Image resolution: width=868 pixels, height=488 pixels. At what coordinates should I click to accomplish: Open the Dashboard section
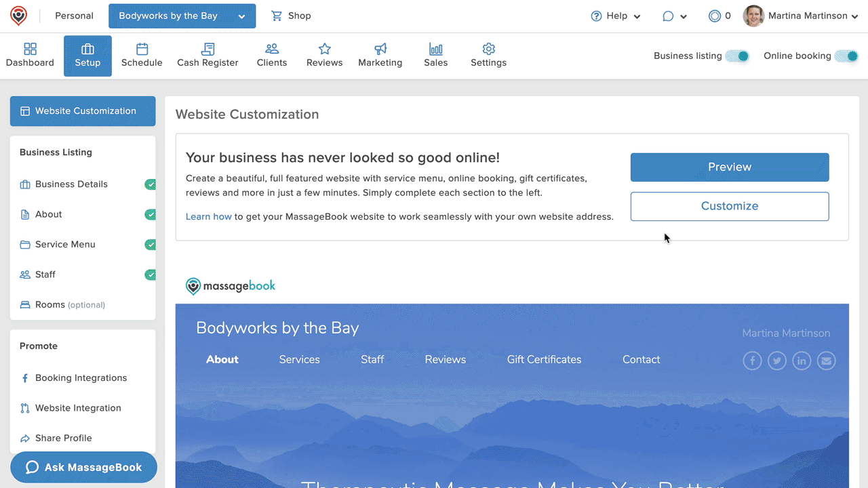[30, 56]
